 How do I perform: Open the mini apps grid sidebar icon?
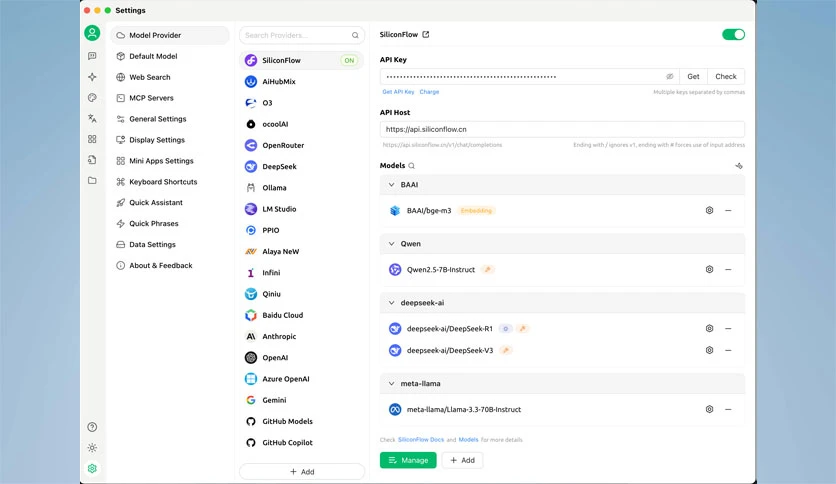[x=92, y=139]
